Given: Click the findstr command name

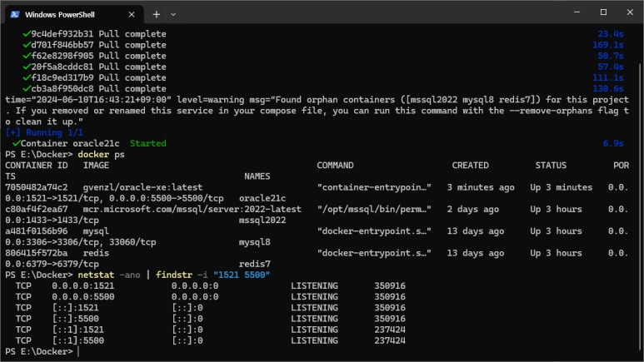Looking at the screenshot, I should (x=174, y=275).
